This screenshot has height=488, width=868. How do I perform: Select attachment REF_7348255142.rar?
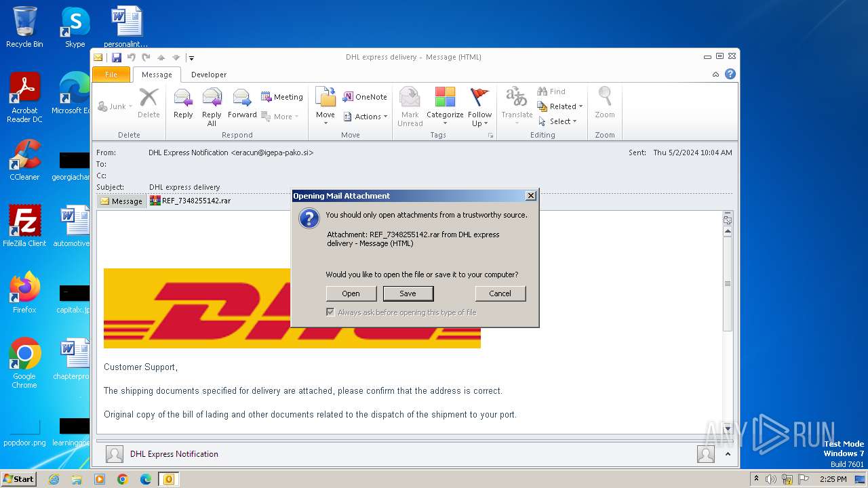click(x=190, y=201)
